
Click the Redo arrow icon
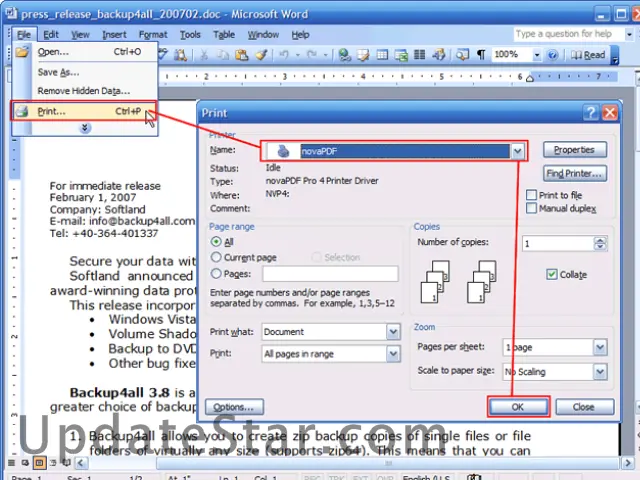(312, 54)
